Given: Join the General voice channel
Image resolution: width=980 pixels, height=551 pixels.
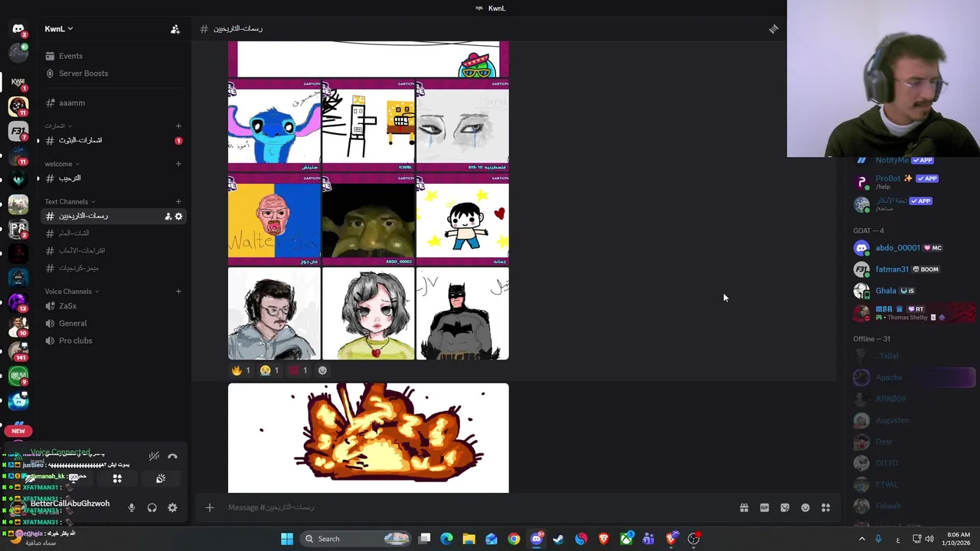Looking at the screenshot, I should pos(73,323).
